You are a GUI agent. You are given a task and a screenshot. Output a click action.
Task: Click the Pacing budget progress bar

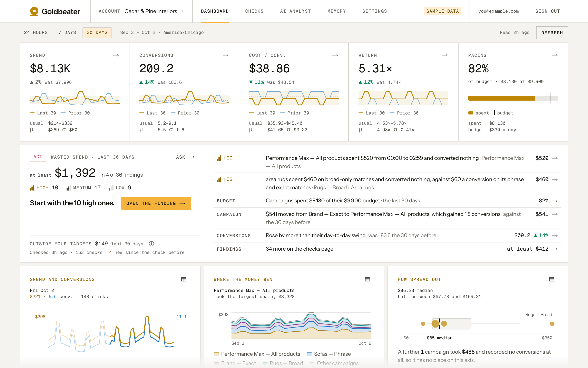(513, 98)
